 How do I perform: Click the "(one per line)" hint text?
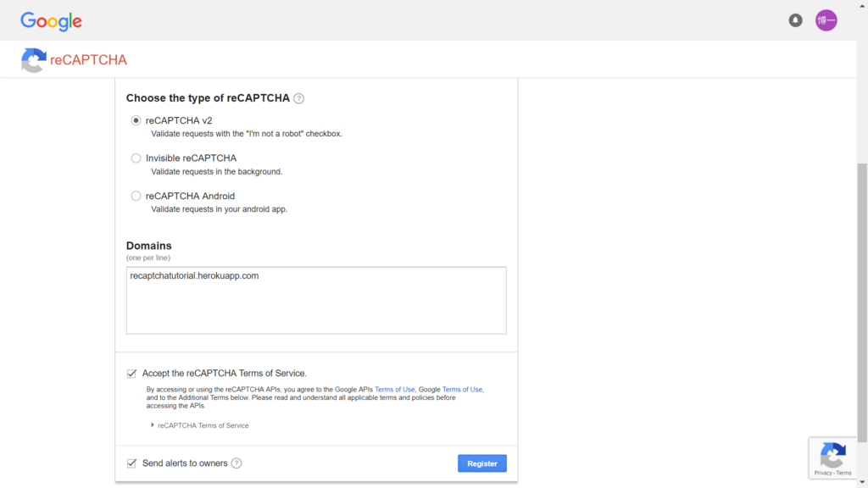(148, 258)
